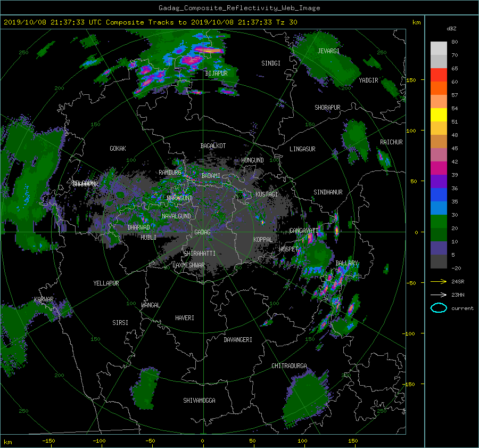
Task: Click the SHORAPUR city label
Action: point(327,108)
